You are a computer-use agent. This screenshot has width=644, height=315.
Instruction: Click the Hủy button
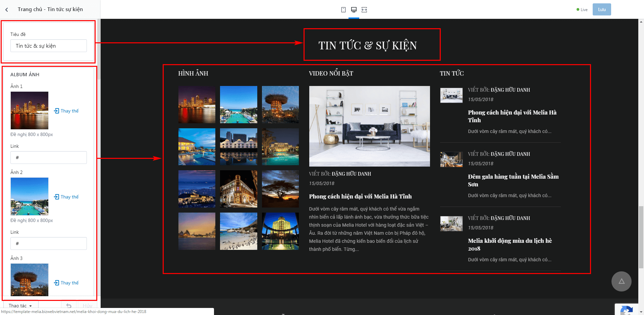coord(87,306)
